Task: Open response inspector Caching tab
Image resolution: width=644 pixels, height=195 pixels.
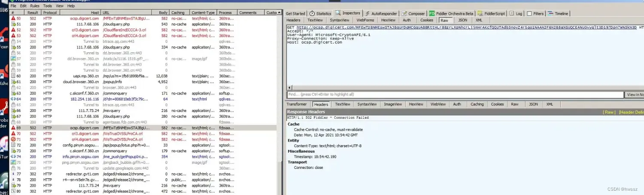Action: click(477, 104)
